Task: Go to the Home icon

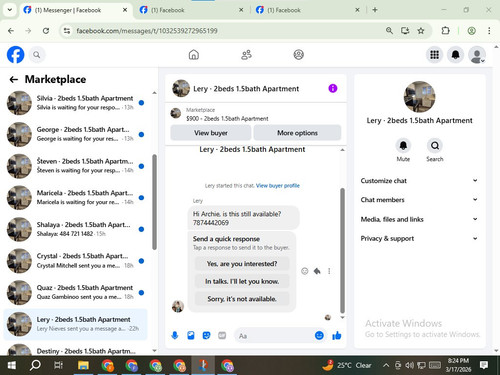Action: 194,55
